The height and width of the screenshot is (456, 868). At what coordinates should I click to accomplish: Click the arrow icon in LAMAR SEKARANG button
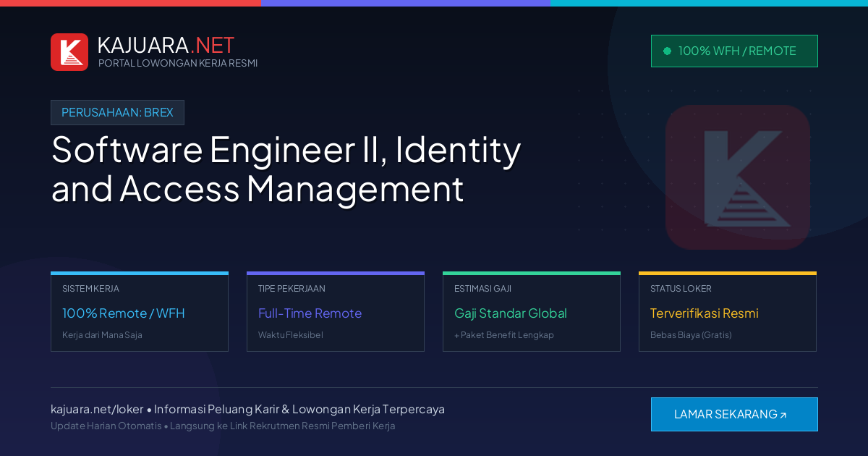(x=783, y=415)
